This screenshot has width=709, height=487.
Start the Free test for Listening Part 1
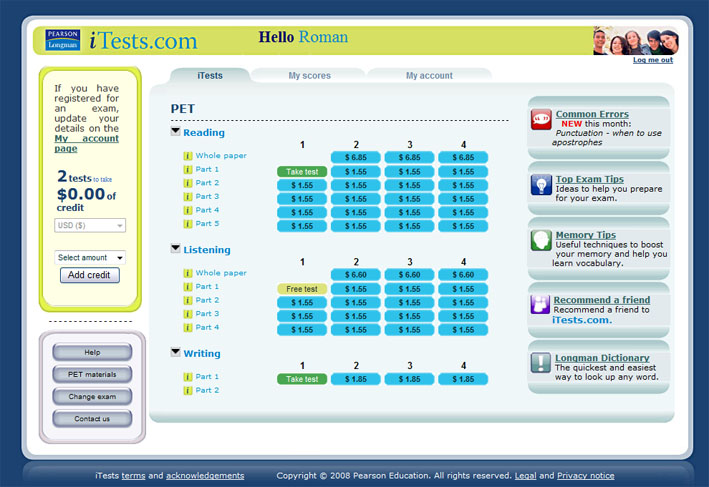[301, 289]
